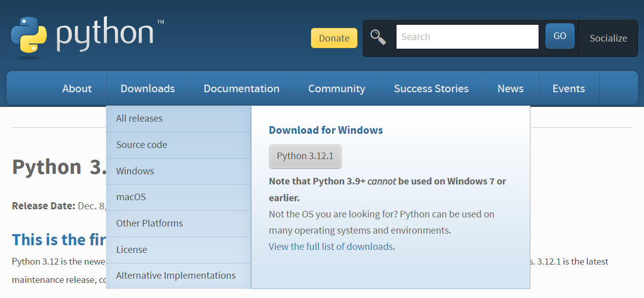Open the About menu
The height and width of the screenshot is (298, 644).
[77, 89]
